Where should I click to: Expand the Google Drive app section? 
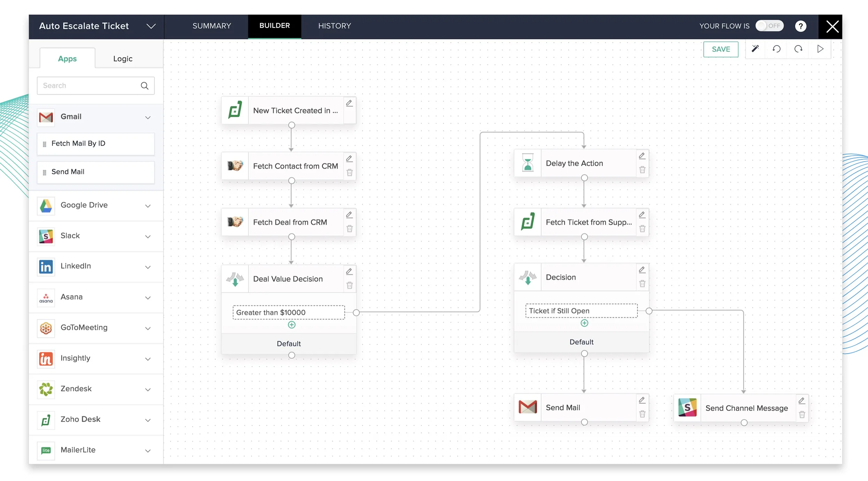[148, 206]
